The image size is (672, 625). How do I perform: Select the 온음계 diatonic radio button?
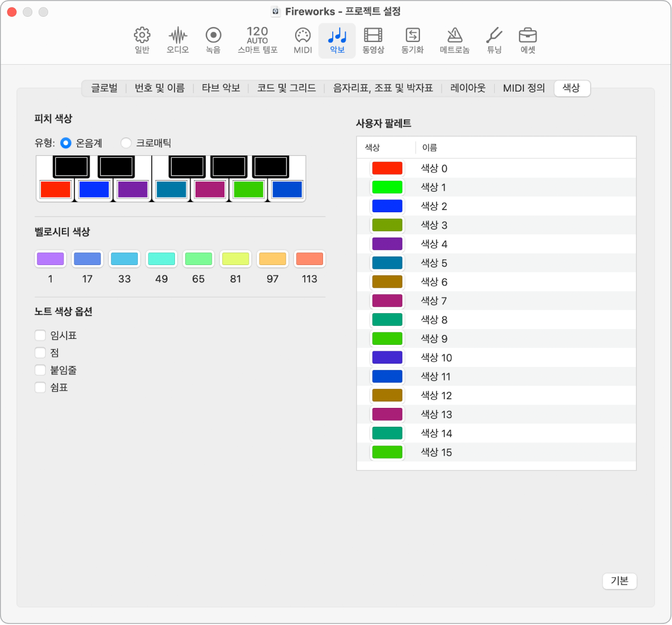coord(66,143)
